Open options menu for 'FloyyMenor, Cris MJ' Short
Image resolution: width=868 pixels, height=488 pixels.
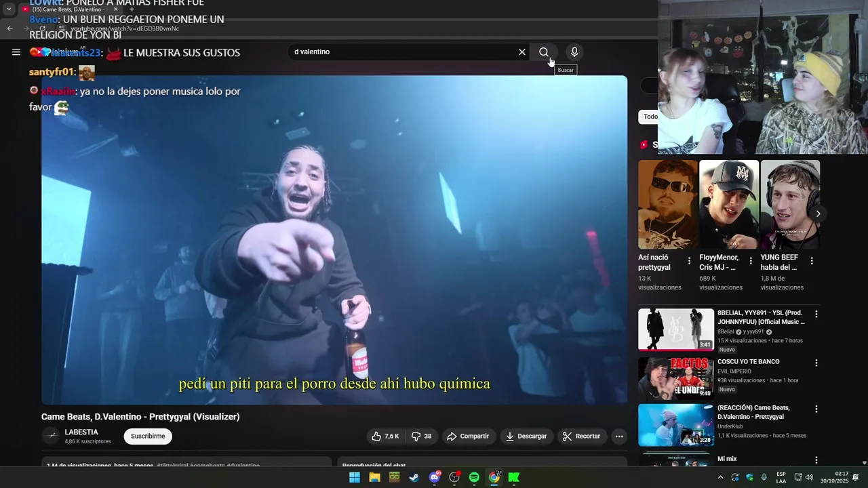[x=751, y=261]
